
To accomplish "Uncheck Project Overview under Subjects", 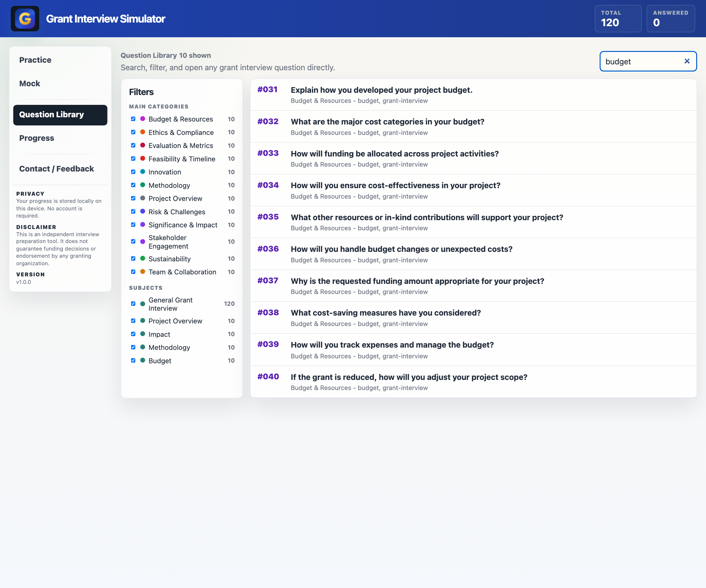I will point(133,321).
